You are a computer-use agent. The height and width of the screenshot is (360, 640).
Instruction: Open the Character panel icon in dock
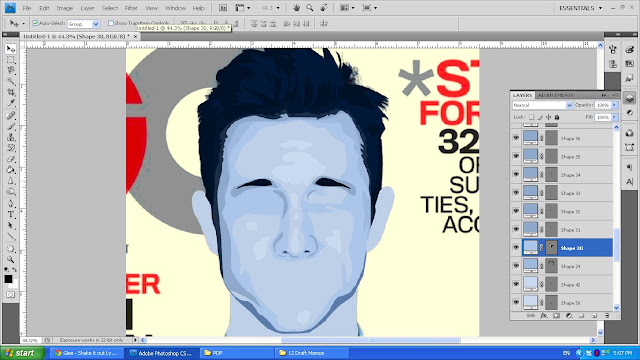coord(629,181)
